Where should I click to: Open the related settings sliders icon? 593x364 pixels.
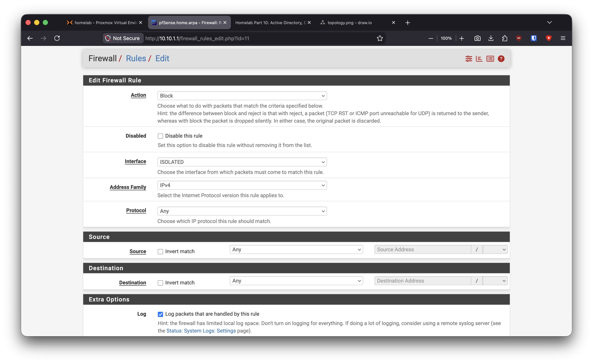[468, 59]
